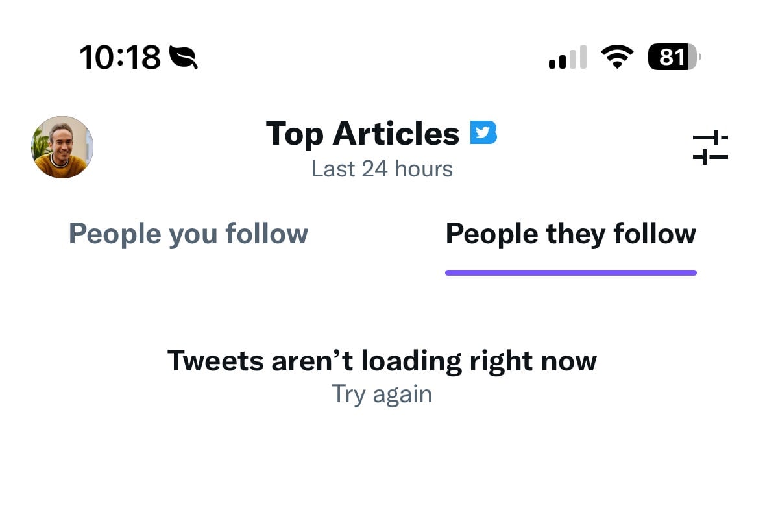Tap the battery level indicator

674,58
